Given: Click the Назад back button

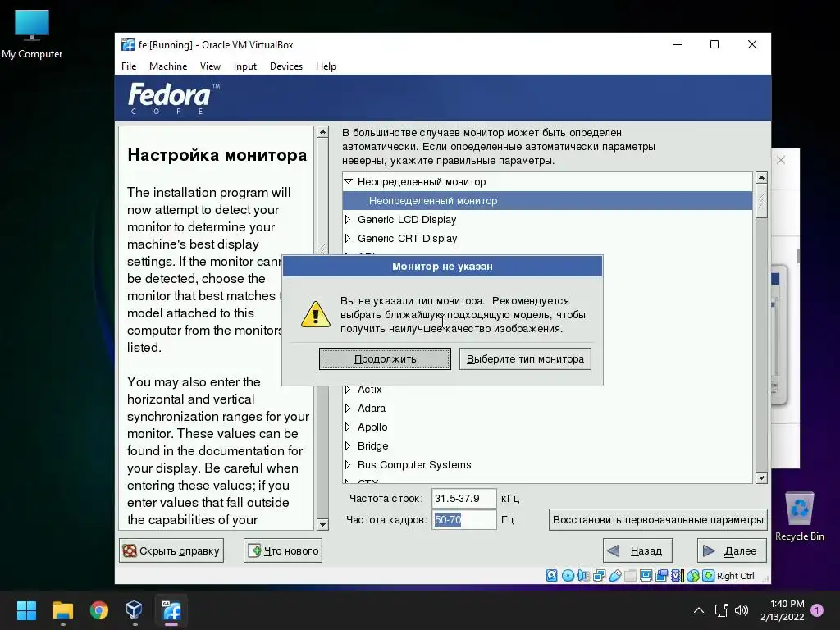Looking at the screenshot, I should [x=637, y=550].
